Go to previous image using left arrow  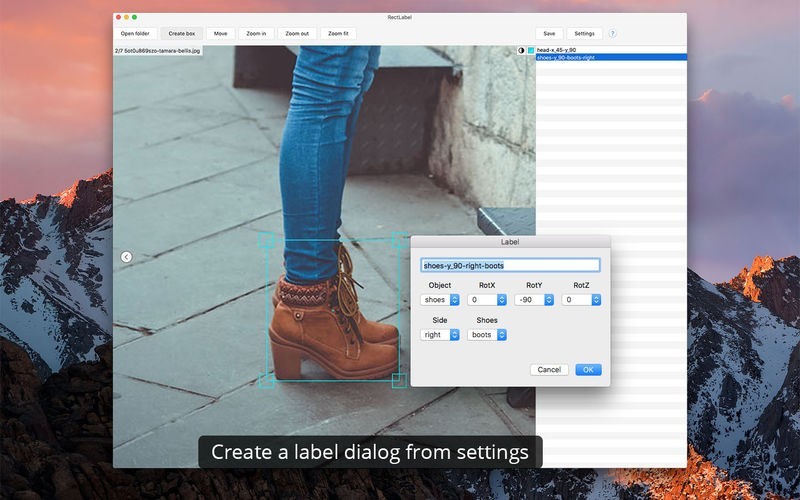click(126, 257)
